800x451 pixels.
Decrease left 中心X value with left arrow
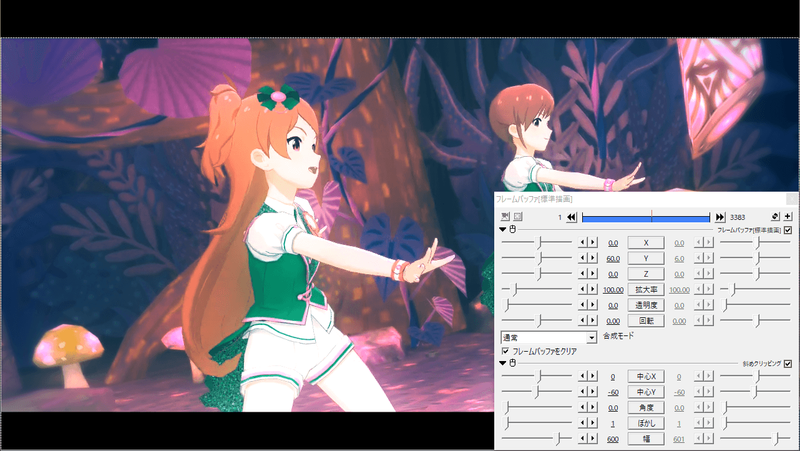(582, 377)
